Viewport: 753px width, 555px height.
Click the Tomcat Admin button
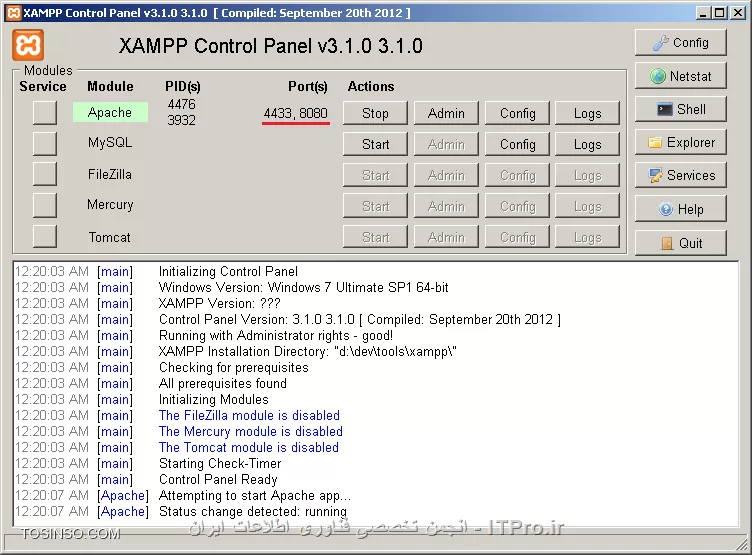point(446,237)
